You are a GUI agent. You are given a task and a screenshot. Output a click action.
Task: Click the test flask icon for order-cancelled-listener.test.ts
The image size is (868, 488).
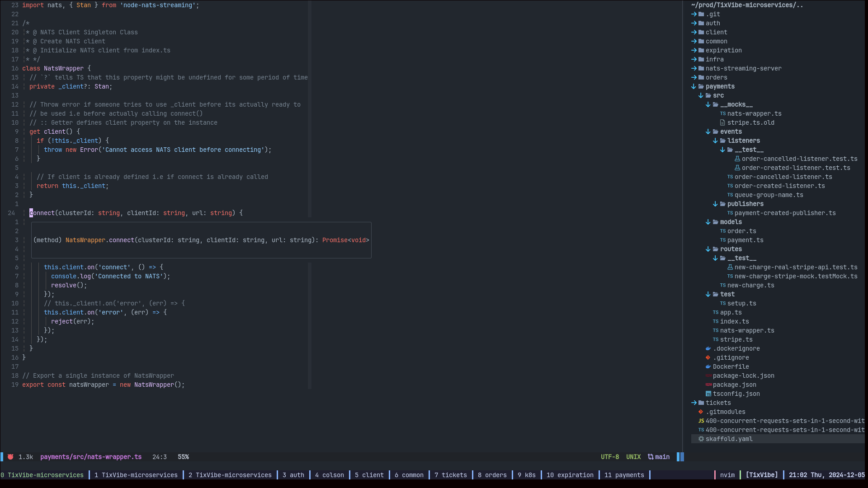click(x=737, y=159)
